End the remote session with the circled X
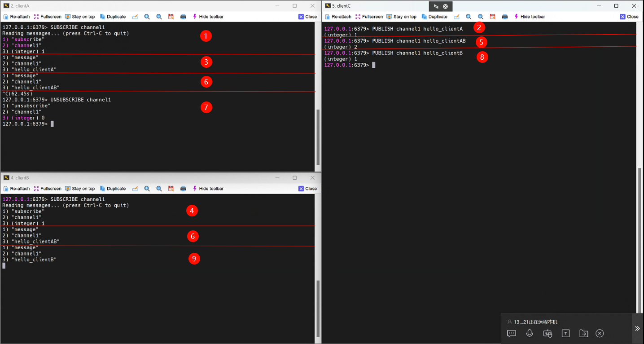The height and width of the screenshot is (344, 644). pos(600,333)
